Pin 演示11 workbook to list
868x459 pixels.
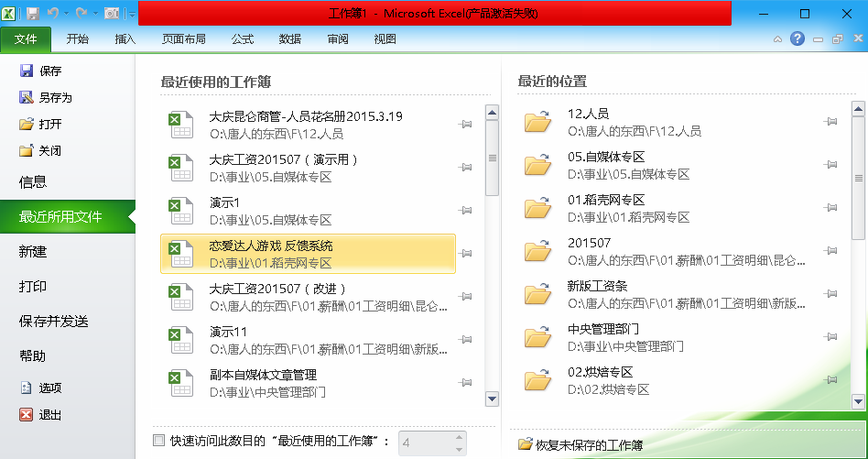[x=465, y=339]
